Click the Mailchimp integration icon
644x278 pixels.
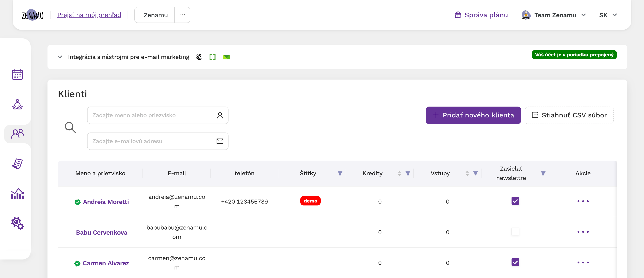pyautogui.click(x=199, y=57)
